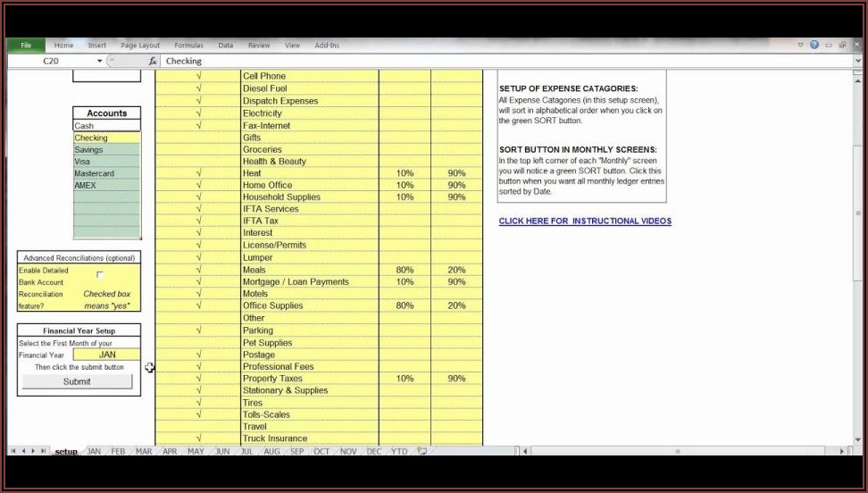Viewport: 868px width, 493px height.
Task: Click the horizontal scrollbar thumb
Action: point(678,451)
